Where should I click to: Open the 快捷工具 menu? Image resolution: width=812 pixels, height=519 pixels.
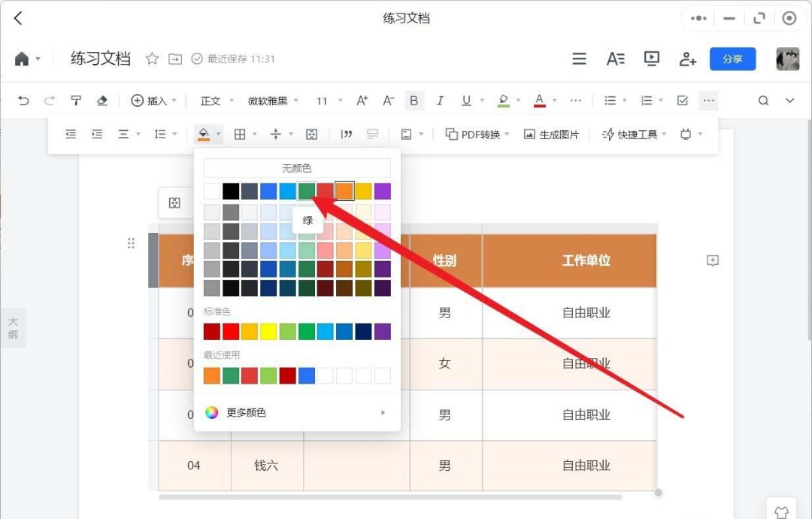(x=634, y=133)
